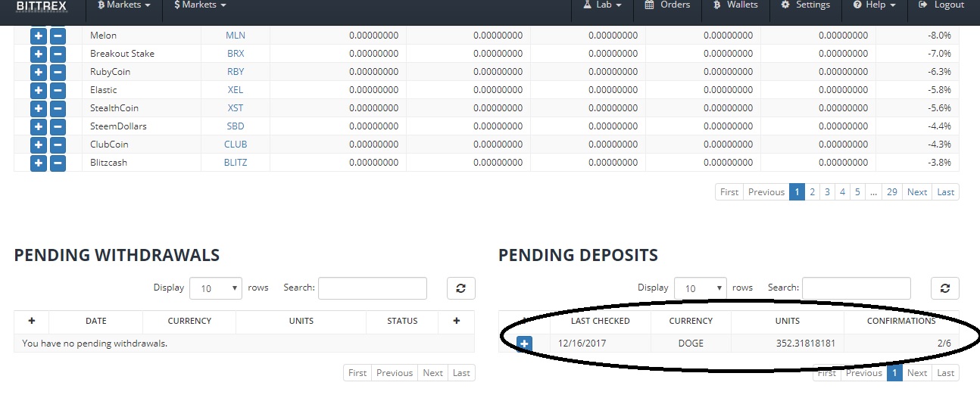Click Last in pending withdrawals pagination
980x398 pixels.
461,373
